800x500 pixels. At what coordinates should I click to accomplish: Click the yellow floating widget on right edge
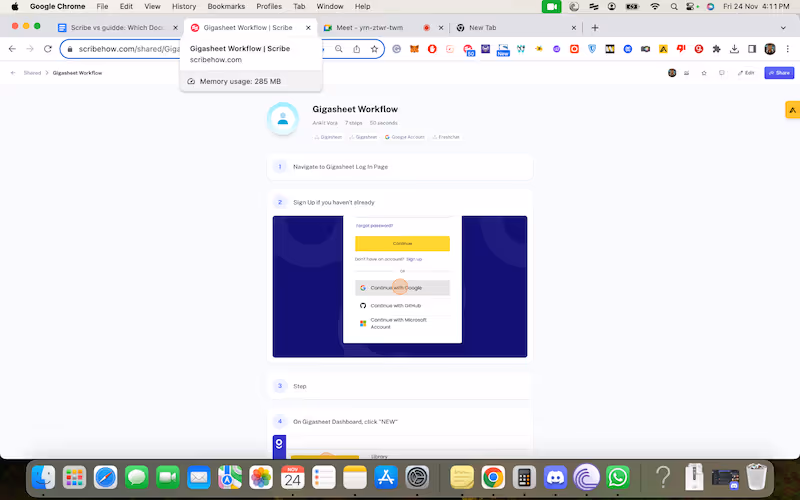coord(792,110)
